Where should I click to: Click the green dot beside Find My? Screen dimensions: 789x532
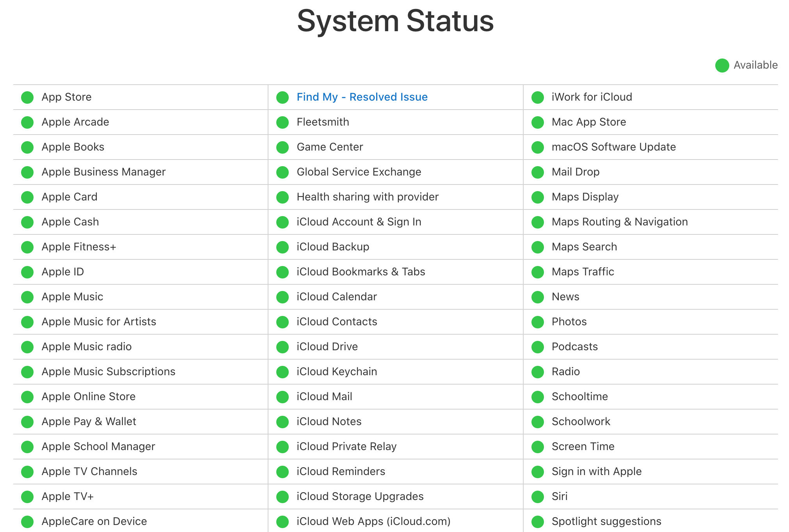[x=282, y=98]
